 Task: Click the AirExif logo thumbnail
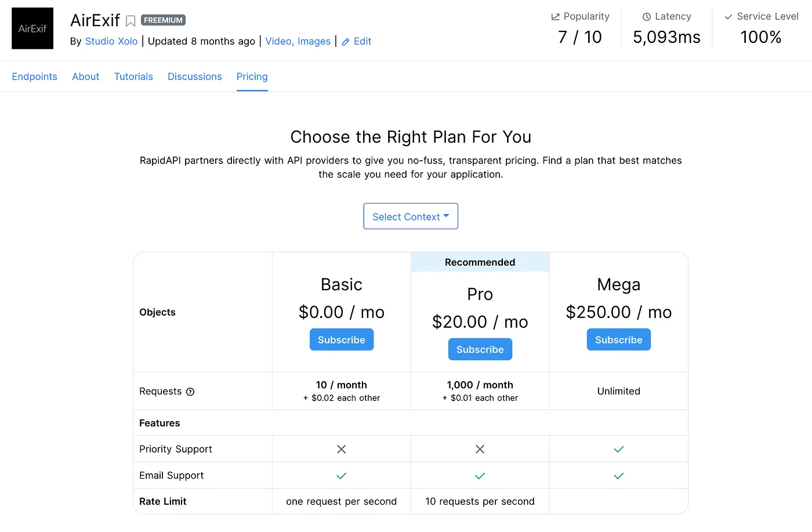(32, 28)
